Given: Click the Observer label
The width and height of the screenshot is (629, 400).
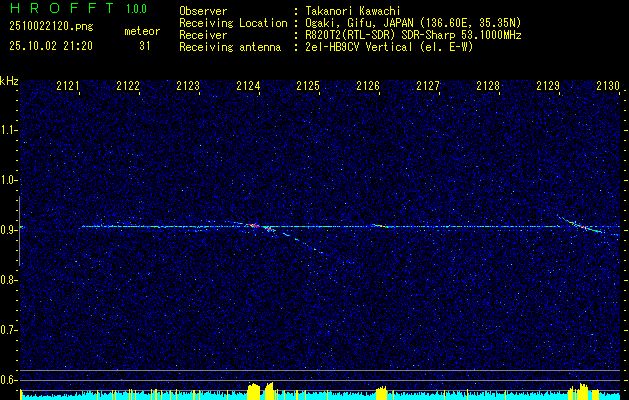Looking at the screenshot, I should (x=203, y=11).
